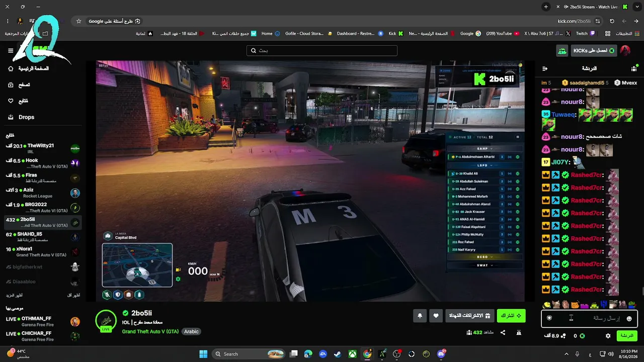The height and width of the screenshot is (362, 644).
Task: Select xNora1's channel avatar in the sidebar
Action: (75, 252)
